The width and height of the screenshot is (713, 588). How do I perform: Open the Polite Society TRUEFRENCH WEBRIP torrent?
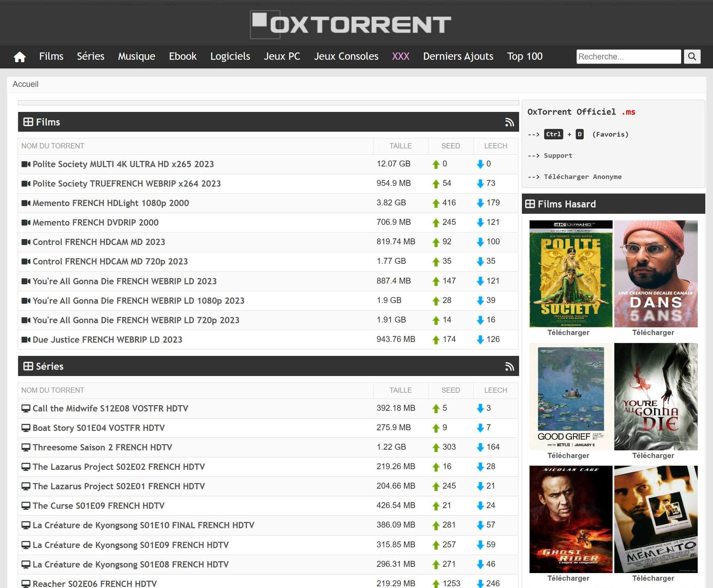126,183
